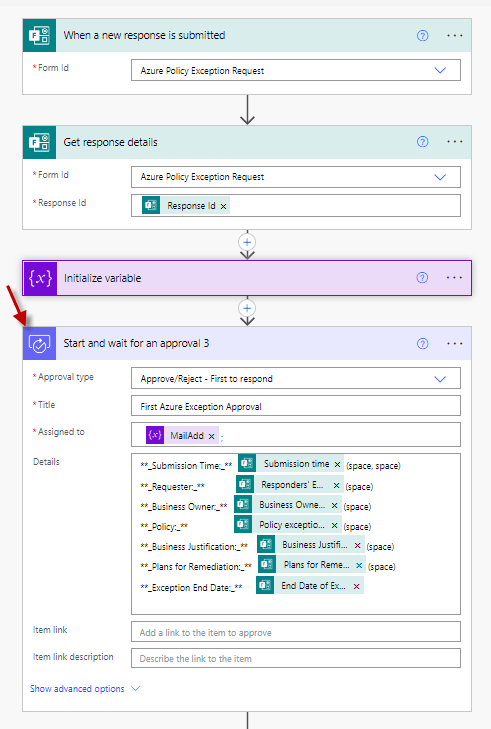Open the ellipsis menu of 'Get response details'
Viewport: 491px width, 729px height.
(454, 142)
